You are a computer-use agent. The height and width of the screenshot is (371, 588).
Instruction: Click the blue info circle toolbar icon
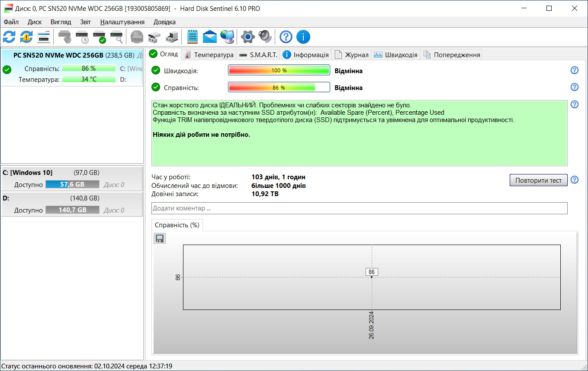[x=303, y=37]
